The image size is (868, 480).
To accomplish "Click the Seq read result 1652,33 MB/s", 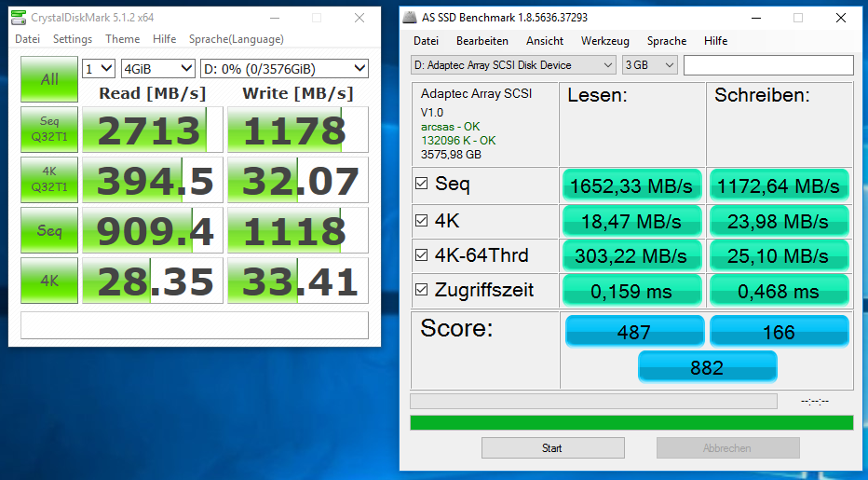I will (x=631, y=185).
